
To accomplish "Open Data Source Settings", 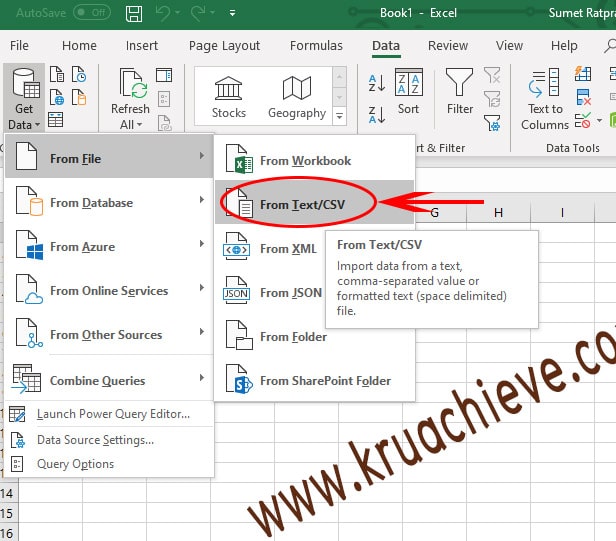I will tap(109, 440).
